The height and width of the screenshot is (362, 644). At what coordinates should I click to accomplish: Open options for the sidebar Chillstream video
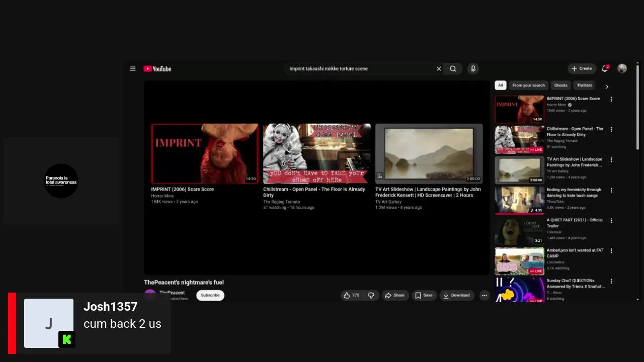(x=611, y=130)
